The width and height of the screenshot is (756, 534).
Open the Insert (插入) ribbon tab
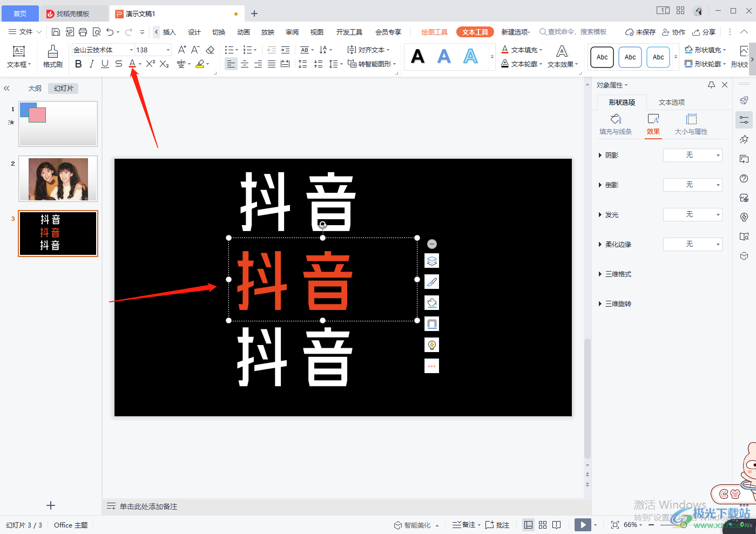(x=170, y=32)
